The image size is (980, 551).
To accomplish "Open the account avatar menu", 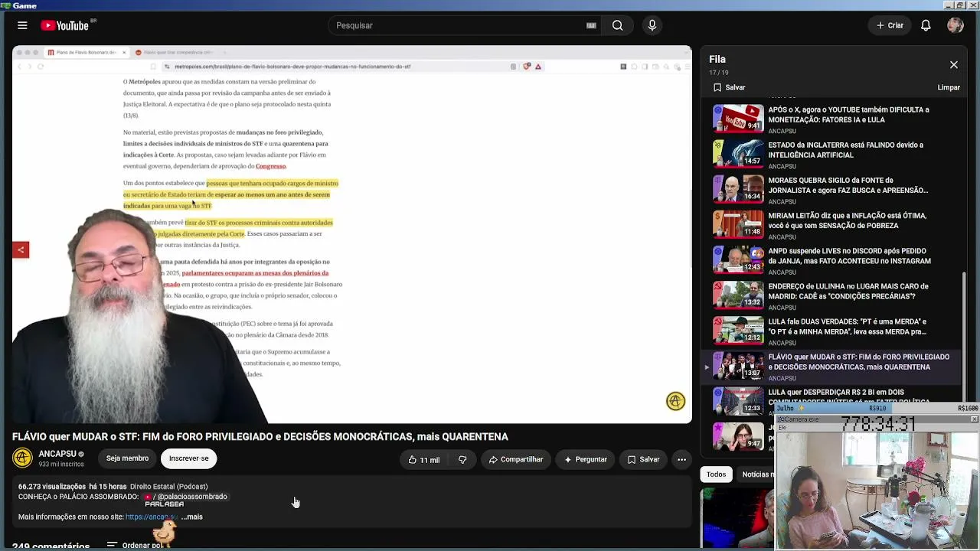I will 955,25.
